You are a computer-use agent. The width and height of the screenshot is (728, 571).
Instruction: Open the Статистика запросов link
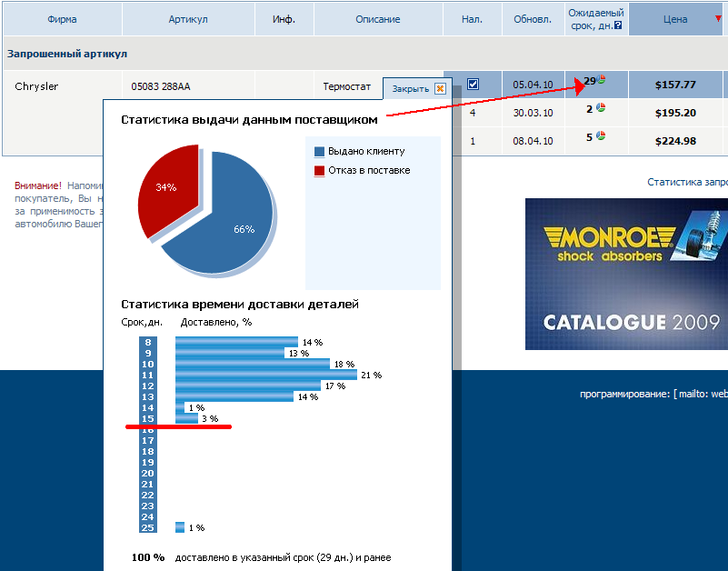coord(687,182)
